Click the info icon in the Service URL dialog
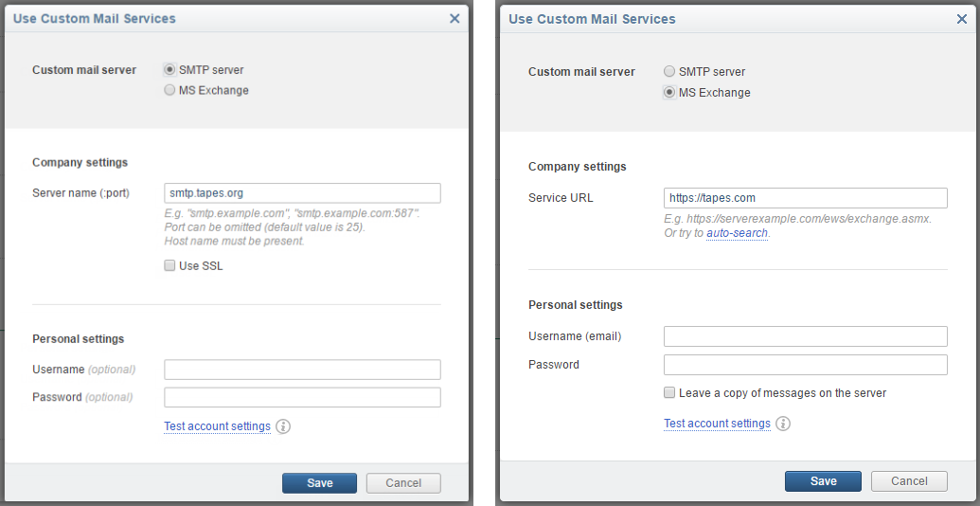The width and height of the screenshot is (980, 506). [x=783, y=424]
